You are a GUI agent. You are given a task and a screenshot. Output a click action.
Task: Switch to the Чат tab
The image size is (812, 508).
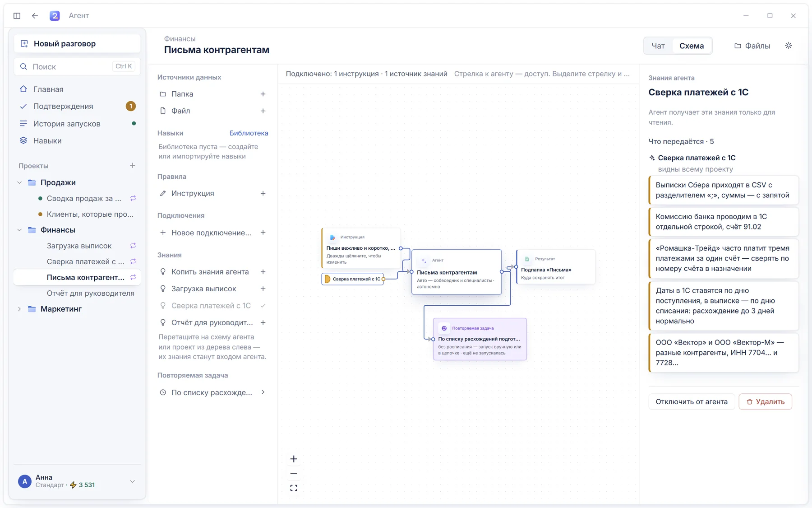(x=658, y=46)
